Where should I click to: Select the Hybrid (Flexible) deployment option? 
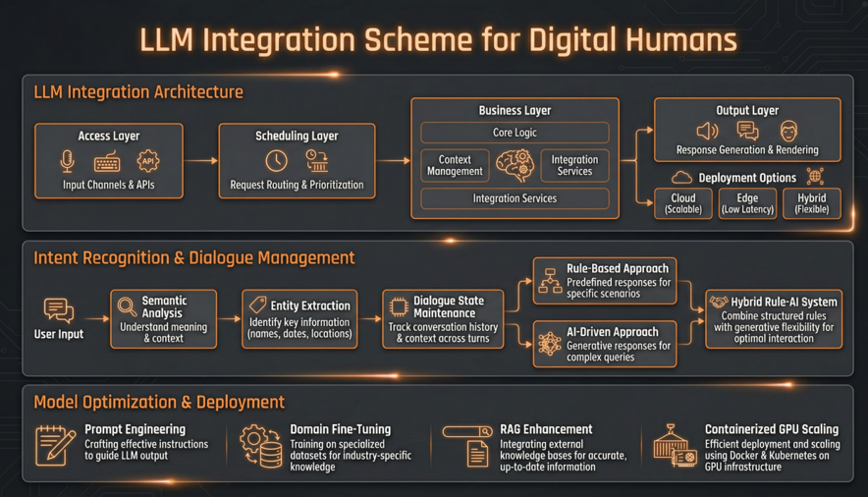(x=811, y=203)
